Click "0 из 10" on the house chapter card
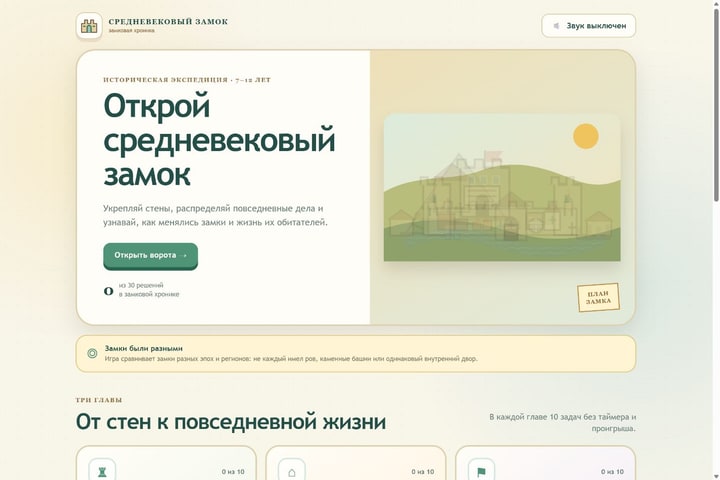This screenshot has height=480, width=720. coord(422,472)
